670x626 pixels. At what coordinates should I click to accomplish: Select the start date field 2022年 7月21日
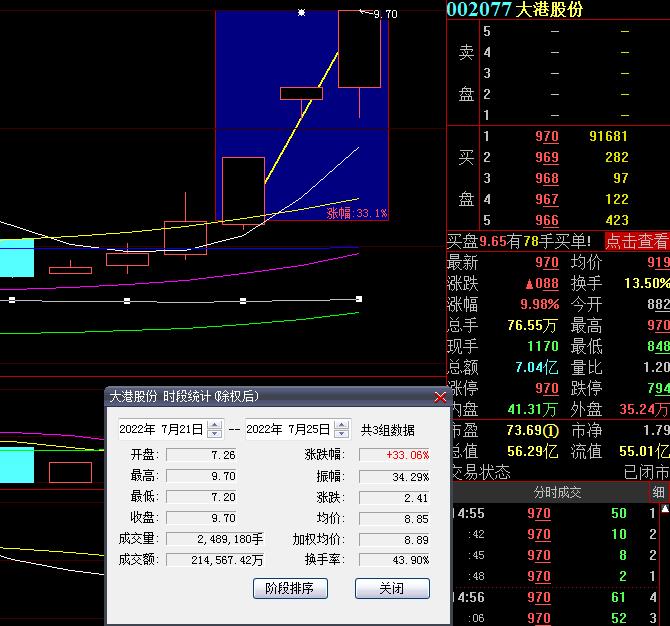(x=160, y=429)
